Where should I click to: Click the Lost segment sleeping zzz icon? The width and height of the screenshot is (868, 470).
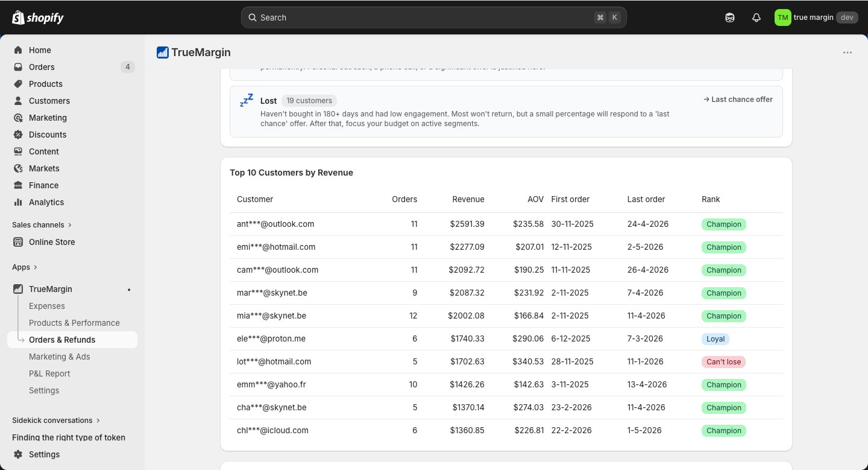click(x=246, y=101)
